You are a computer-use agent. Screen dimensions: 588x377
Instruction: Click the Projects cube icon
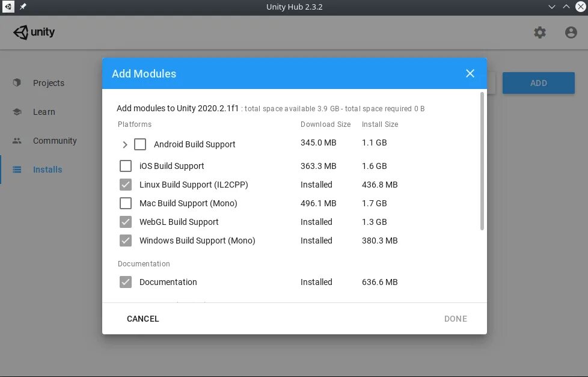[17, 83]
